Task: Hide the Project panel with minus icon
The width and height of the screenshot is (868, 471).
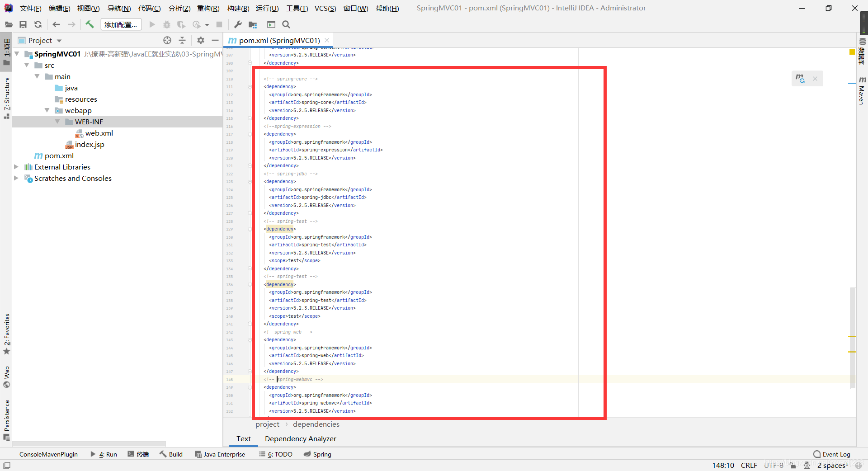Action: (x=215, y=40)
